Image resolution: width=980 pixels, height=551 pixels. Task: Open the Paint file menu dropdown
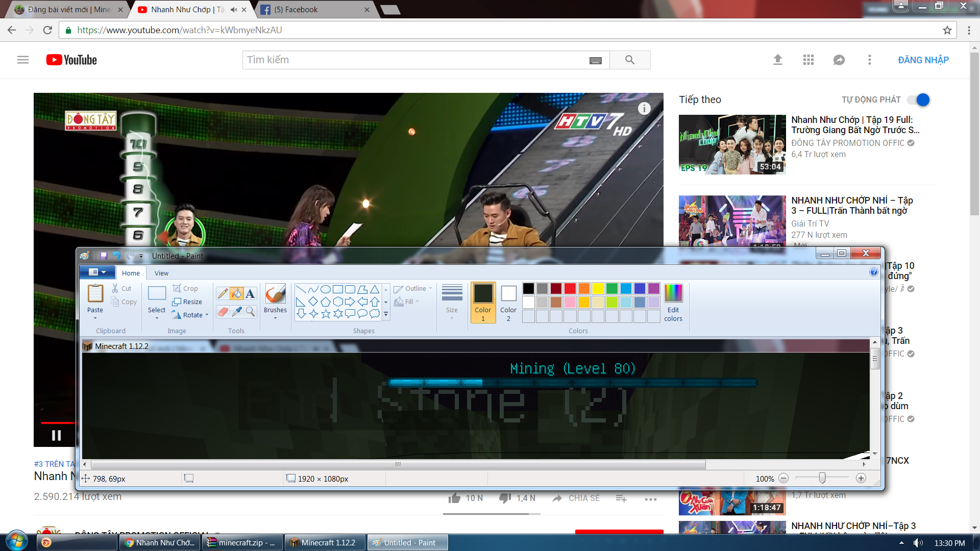point(97,272)
